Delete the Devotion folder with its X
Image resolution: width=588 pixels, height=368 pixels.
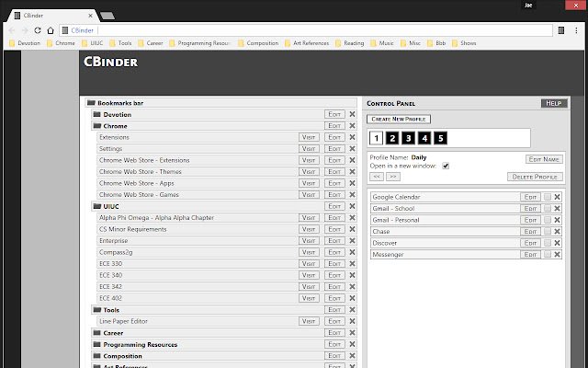352,114
